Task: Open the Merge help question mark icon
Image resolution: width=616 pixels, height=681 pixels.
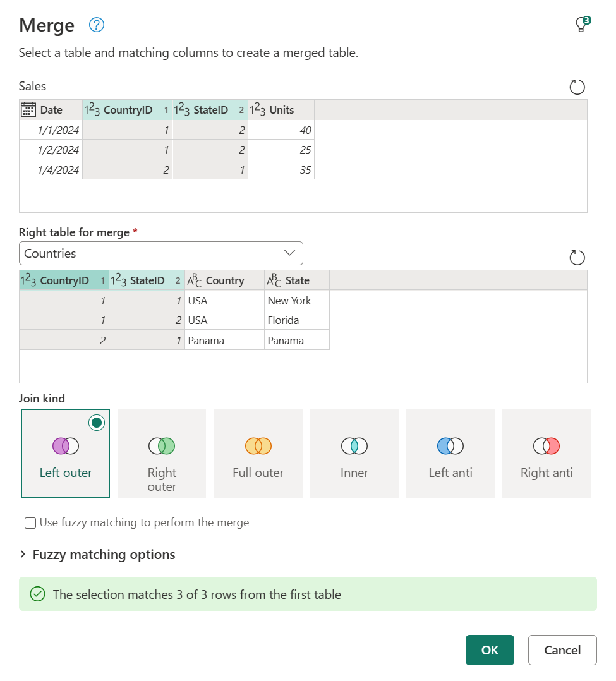Action: pyautogui.click(x=97, y=25)
